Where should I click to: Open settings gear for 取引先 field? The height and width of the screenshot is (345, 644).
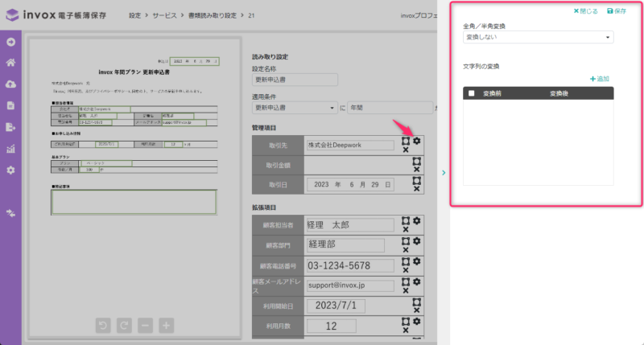pos(417,141)
